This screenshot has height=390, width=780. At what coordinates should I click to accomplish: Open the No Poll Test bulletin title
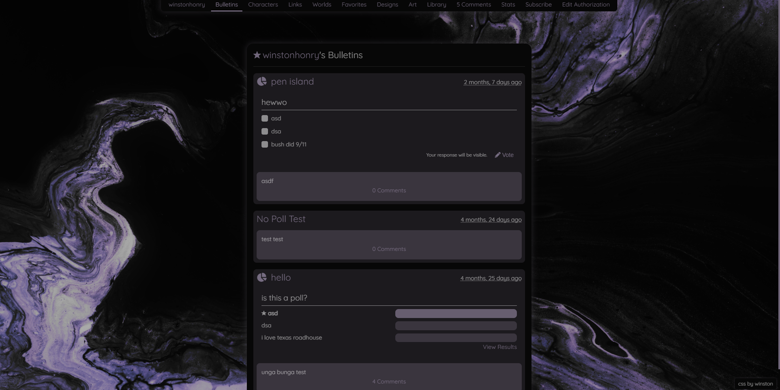point(281,219)
